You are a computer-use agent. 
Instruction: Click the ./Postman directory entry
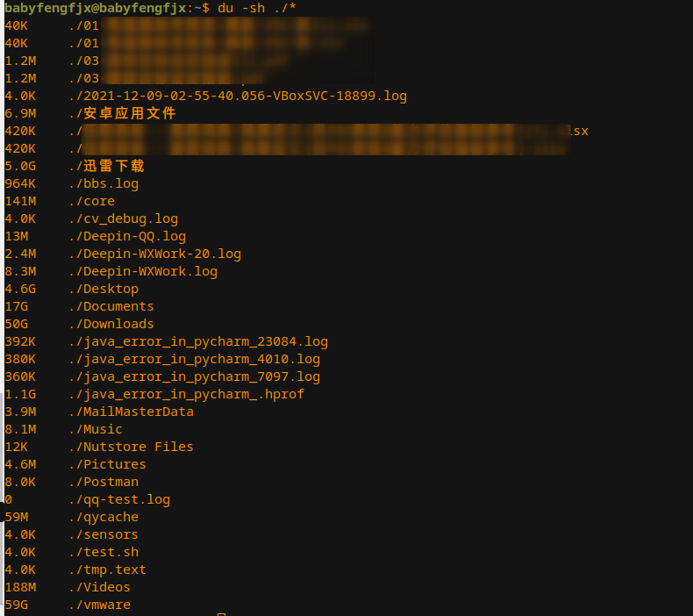point(103,482)
